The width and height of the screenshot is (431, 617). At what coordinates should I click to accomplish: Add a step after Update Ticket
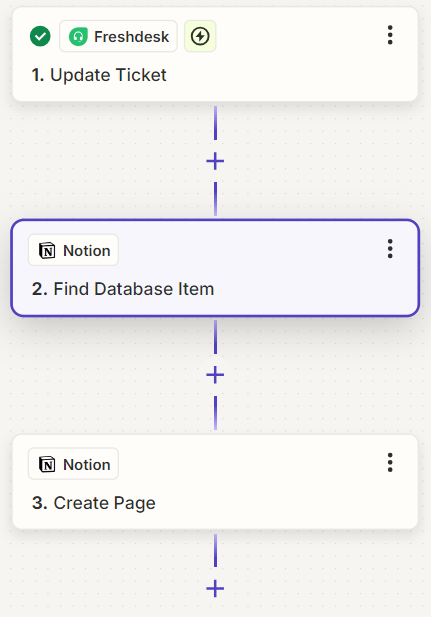[215, 161]
